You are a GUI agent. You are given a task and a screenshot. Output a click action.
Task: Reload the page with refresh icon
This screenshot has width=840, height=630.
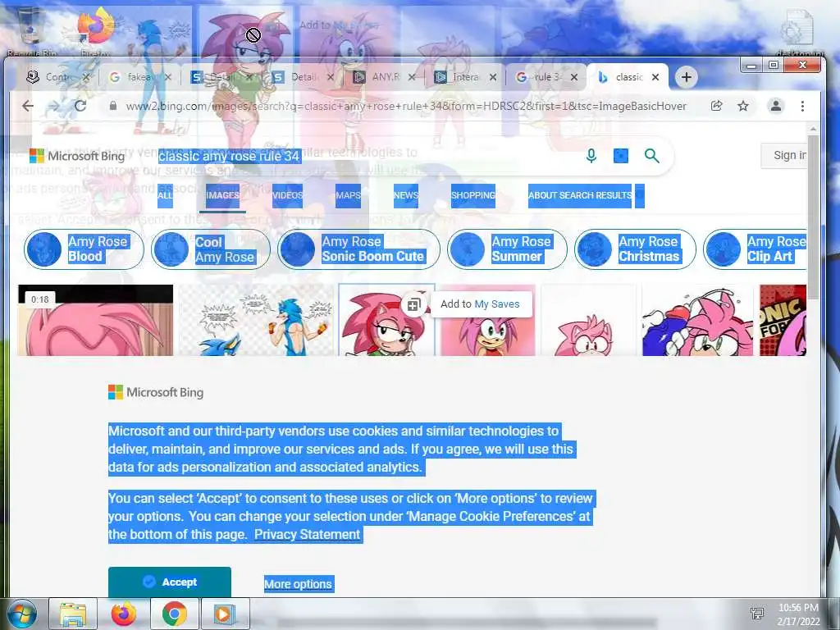[80, 106]
